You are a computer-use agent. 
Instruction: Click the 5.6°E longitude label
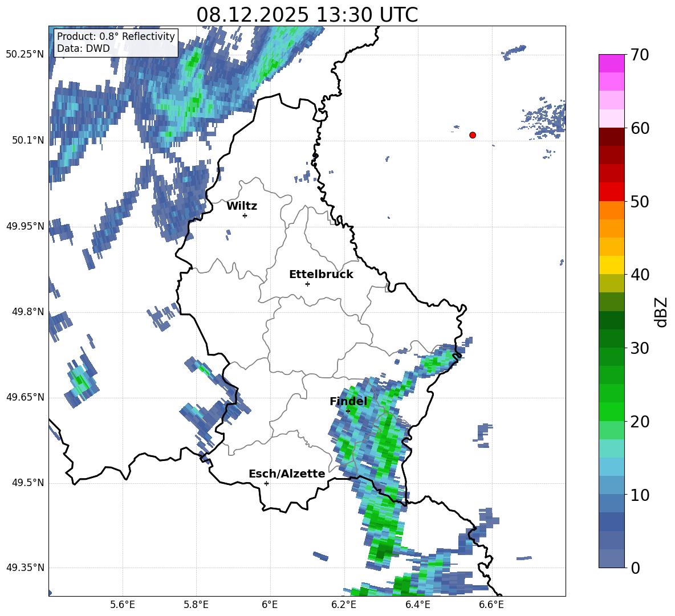pyautogui.click(x=123, y=605)
